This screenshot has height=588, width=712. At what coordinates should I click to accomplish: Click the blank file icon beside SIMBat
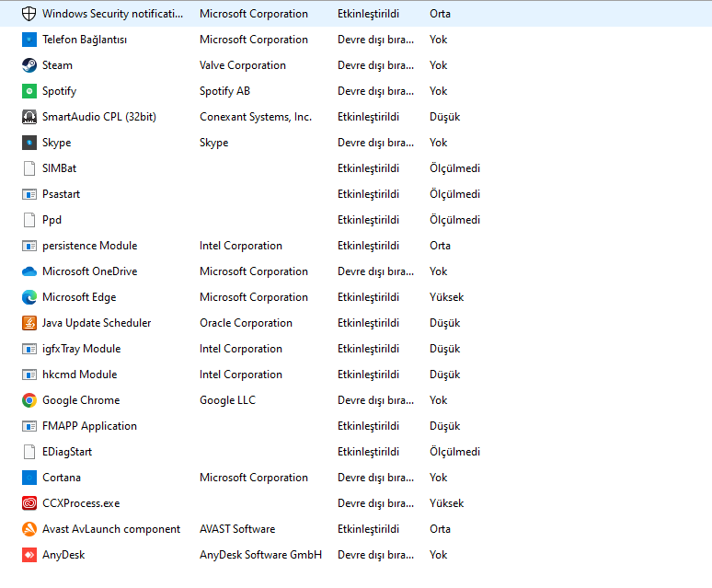tap(29, 168)
